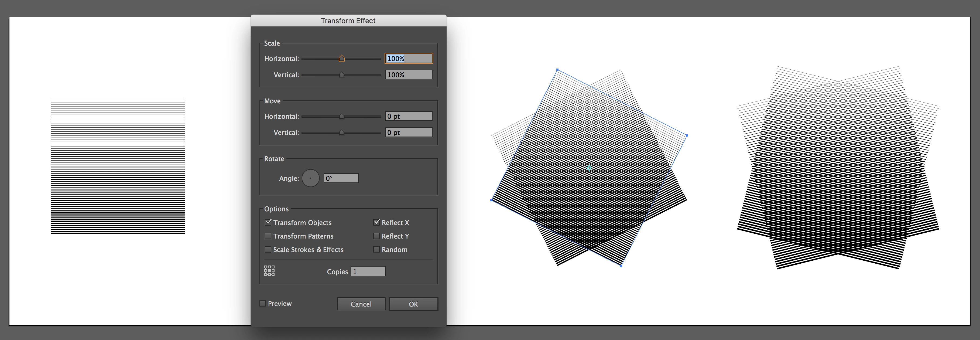The height and width of the screenshot is (340, 980).
Task: Click the cyan center point of the selected artwork
Action: 589,168
